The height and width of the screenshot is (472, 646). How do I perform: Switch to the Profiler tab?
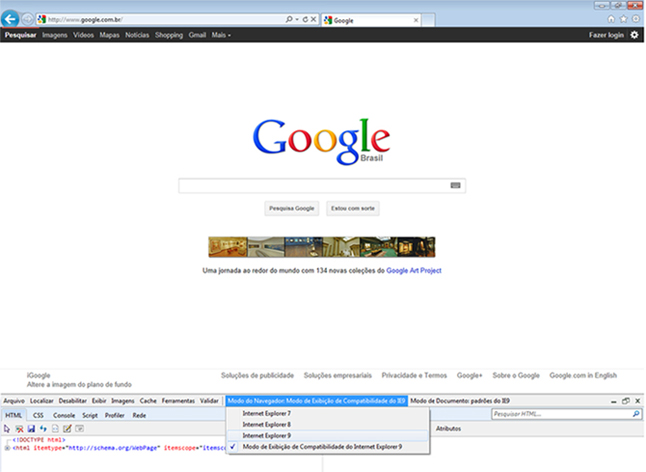115,415
